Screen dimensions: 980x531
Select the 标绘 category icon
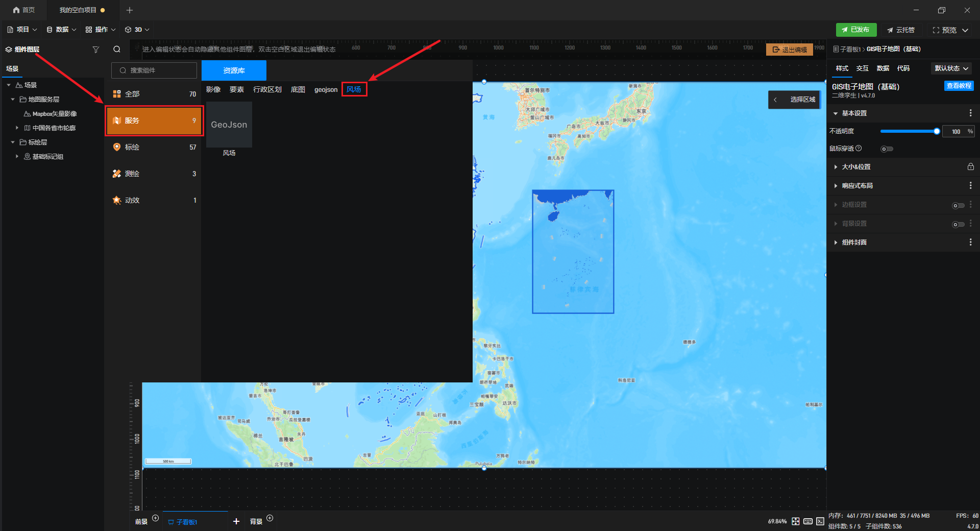117,147
